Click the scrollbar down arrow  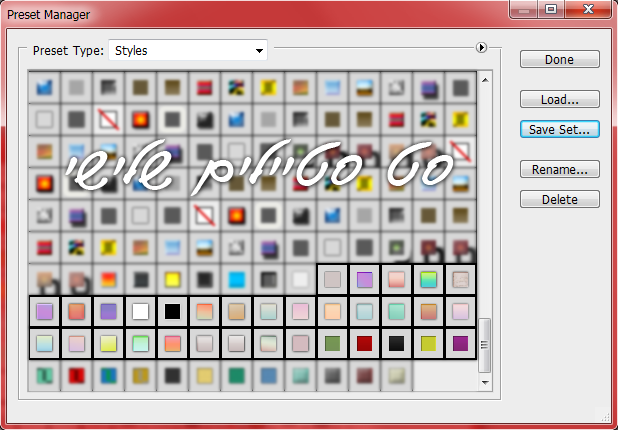click(485, 382)
